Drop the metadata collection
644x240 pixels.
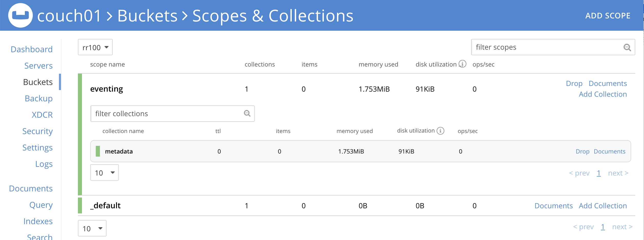click(x=582, y=151)
